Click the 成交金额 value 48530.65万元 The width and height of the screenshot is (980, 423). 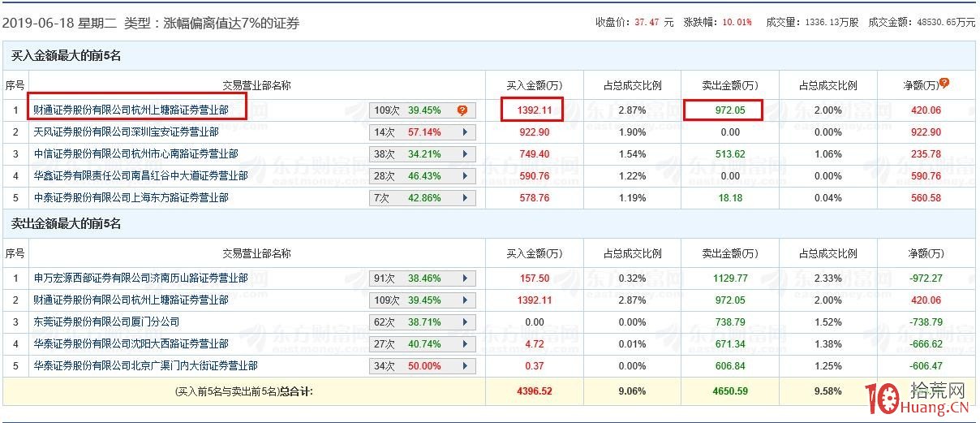(944, 23)
